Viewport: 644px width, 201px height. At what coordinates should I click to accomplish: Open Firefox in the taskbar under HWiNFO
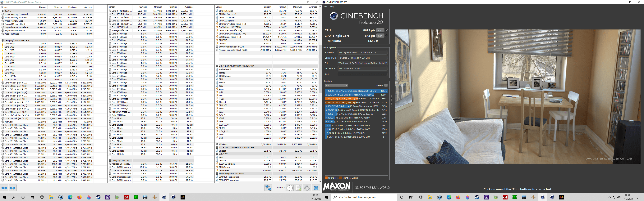80,197
